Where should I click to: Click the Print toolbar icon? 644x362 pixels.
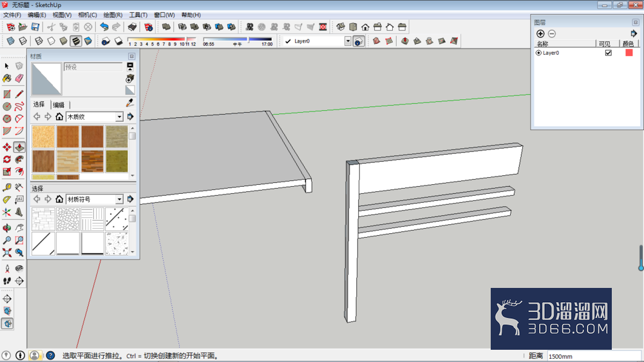tap(132, 27)
